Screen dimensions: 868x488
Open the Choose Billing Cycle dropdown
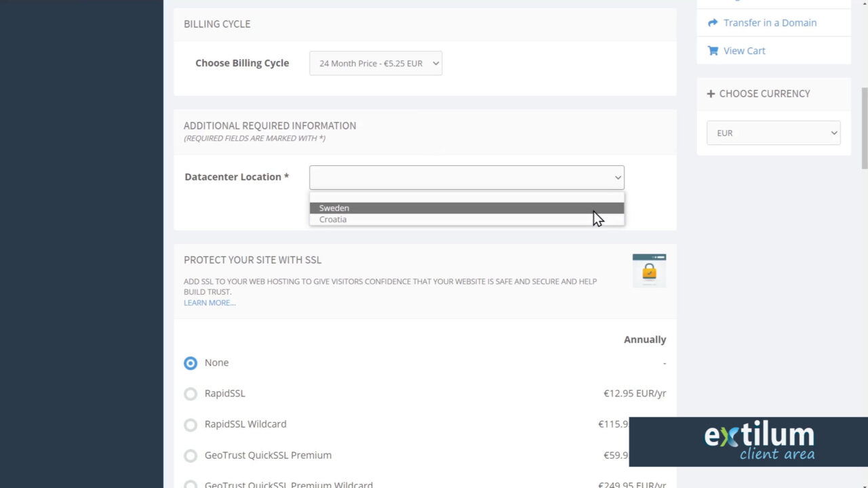point(376,63)
